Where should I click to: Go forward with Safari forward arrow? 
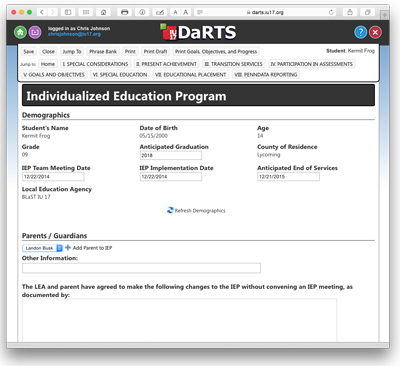(x=52, y=12)
